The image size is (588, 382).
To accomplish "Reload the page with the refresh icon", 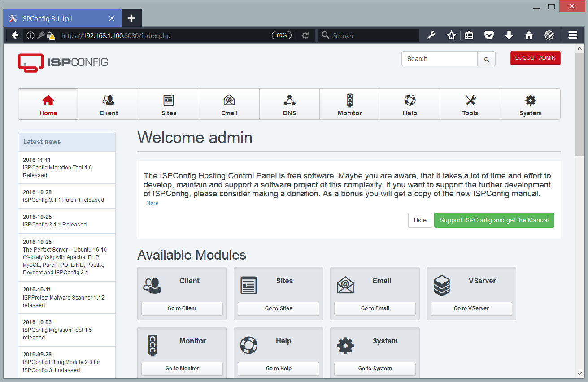I will point(305,35).
